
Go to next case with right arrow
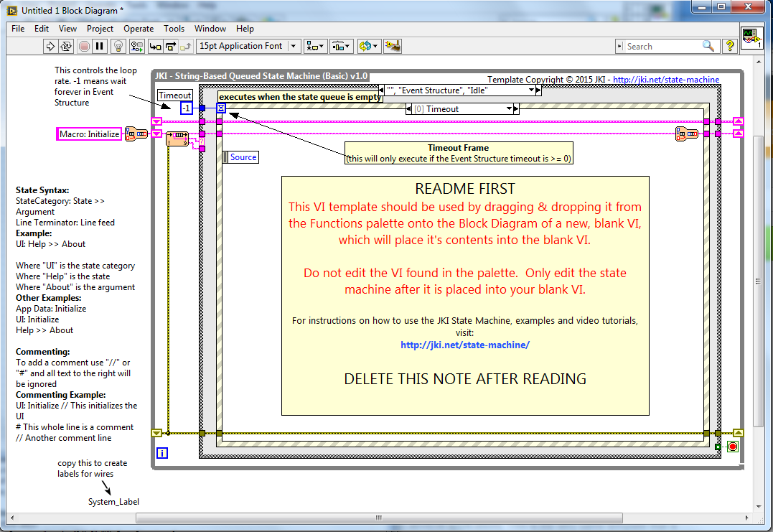click(x=538, y=90)
